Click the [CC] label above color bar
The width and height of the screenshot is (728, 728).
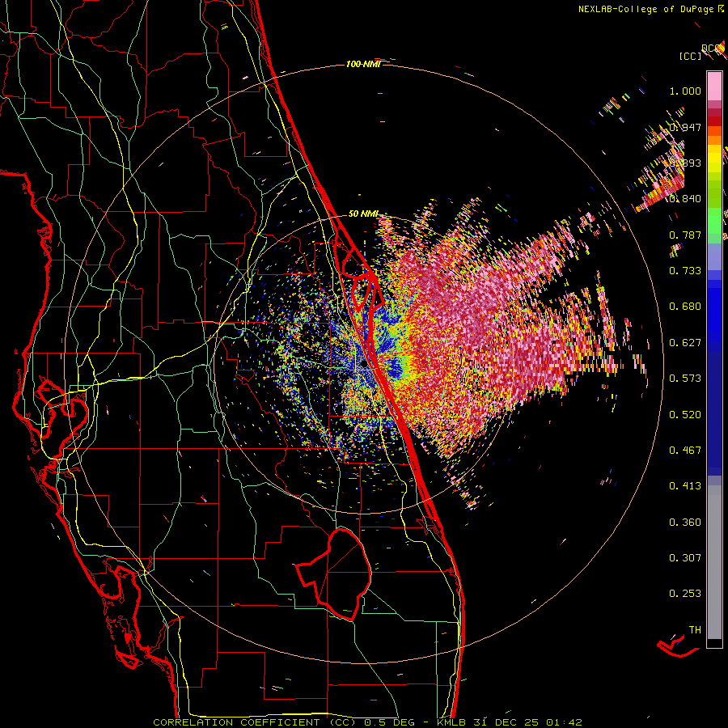[x=691, y=56]
